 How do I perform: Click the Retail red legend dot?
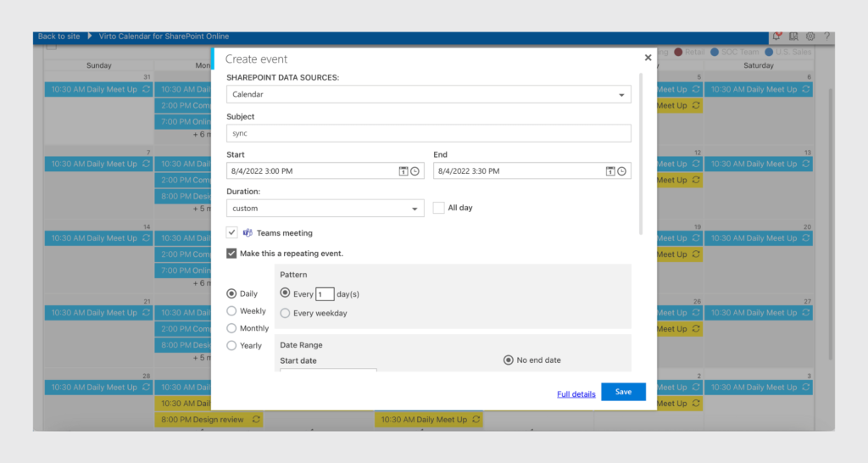tap(678, 52)
